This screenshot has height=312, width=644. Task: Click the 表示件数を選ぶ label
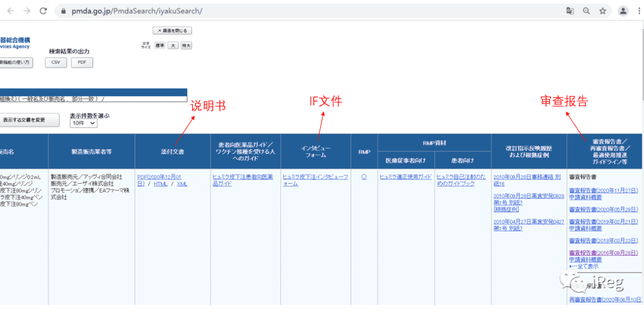tap(89, 116)
